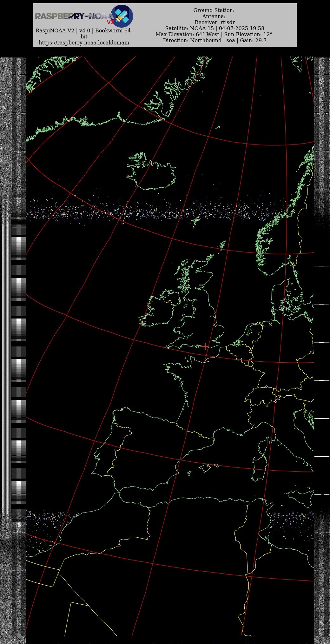Screen dimensions: 330x644
Task: Click the Iceland outline on the map
Action: [151, 171]
